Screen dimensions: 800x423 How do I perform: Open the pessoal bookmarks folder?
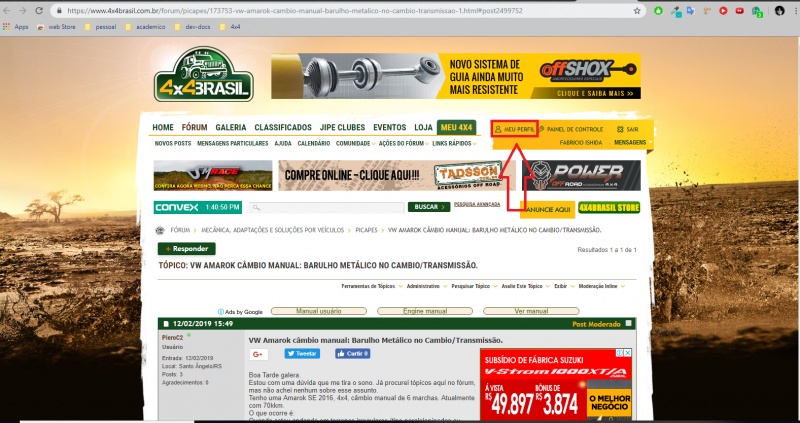click(101, 27)
